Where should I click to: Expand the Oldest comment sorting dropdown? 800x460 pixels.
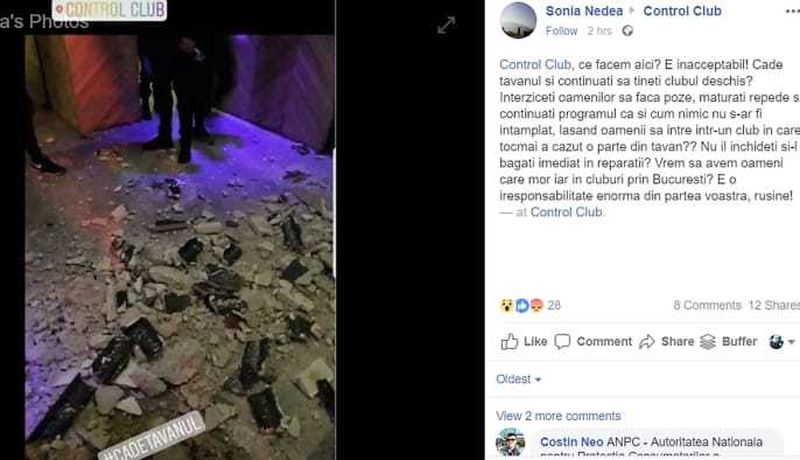click(518, 379)
